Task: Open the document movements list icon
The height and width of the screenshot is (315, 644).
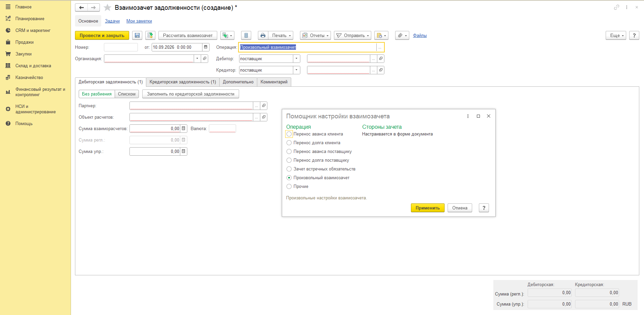Action: (x=246, y=35)
